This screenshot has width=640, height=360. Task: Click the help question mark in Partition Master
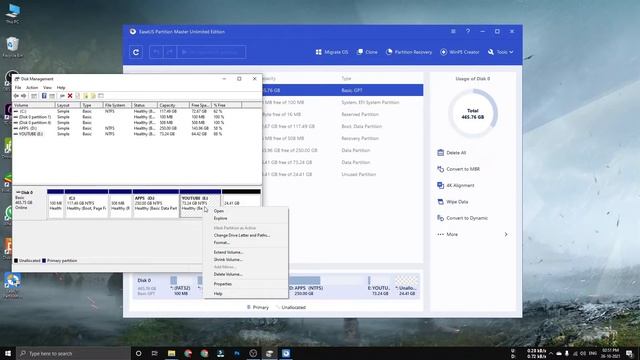point(468,31)
